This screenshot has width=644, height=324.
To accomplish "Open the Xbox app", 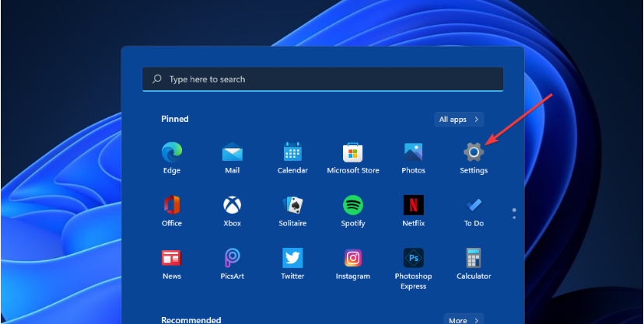I will tap(232, 211).
